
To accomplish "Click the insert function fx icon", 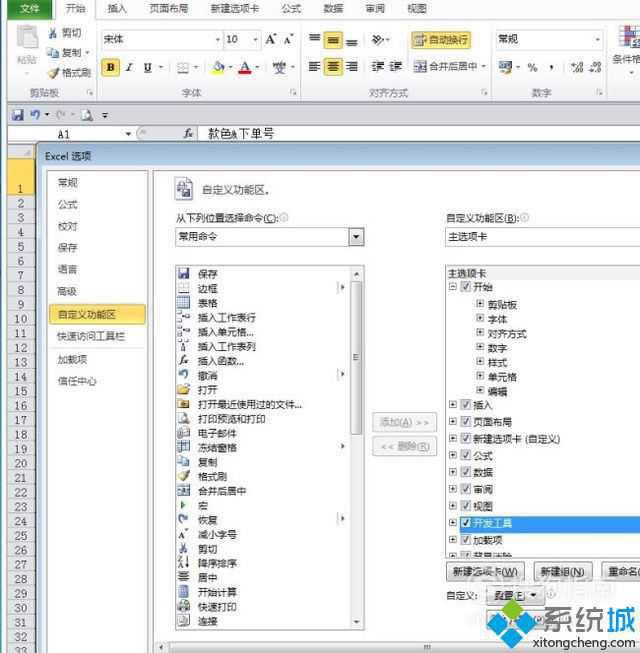I will [x=188, y=133].
